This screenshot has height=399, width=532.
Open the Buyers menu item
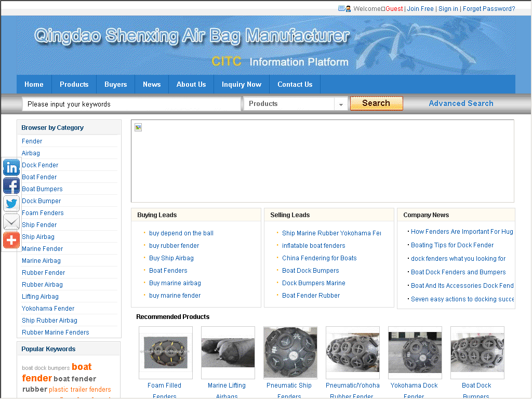click(x=116, y=85)
